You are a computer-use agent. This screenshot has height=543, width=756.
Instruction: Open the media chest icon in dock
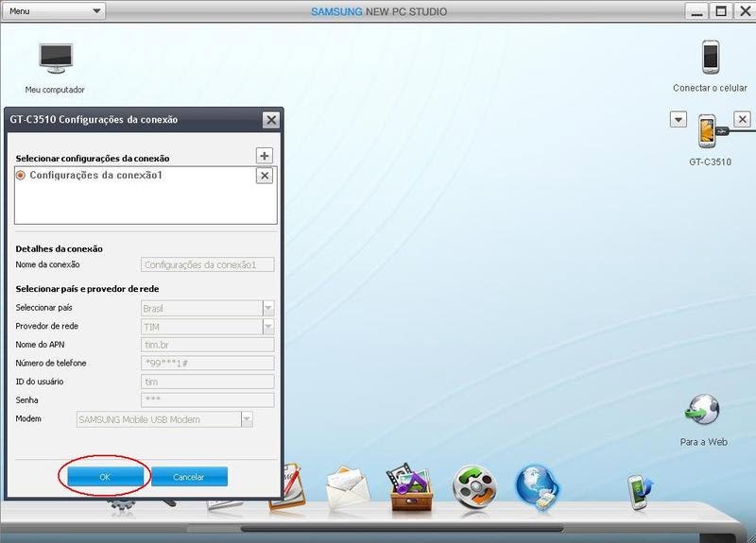[x=410, y=487]
